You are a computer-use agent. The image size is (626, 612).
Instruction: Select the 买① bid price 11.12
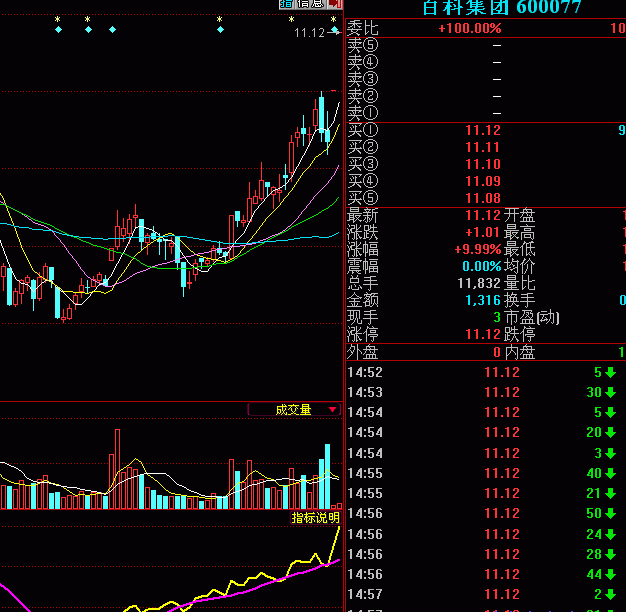[483, 130]
